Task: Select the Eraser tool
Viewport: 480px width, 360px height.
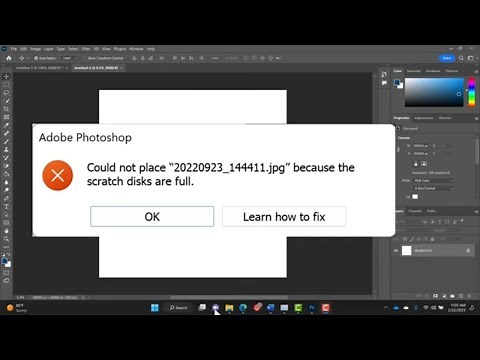Action: pos(6,166)
